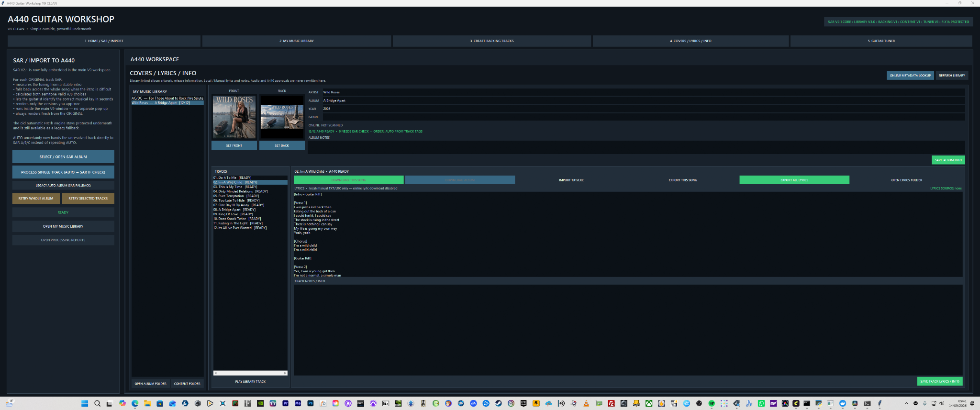Select the Wild Roses front cover thumbnail

click(x=234, y=117)
